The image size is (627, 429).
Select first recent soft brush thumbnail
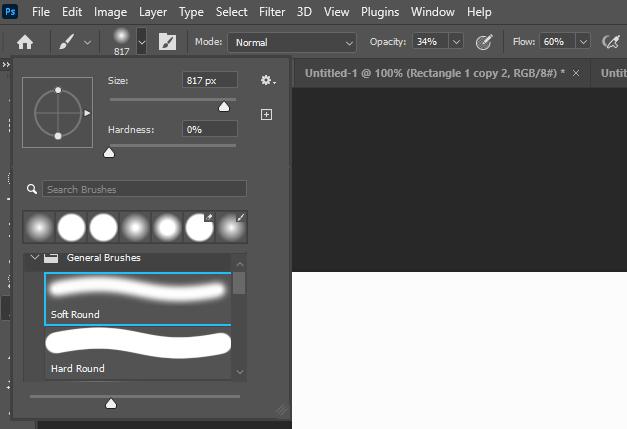pyautogui.click(x=39, y=227)
